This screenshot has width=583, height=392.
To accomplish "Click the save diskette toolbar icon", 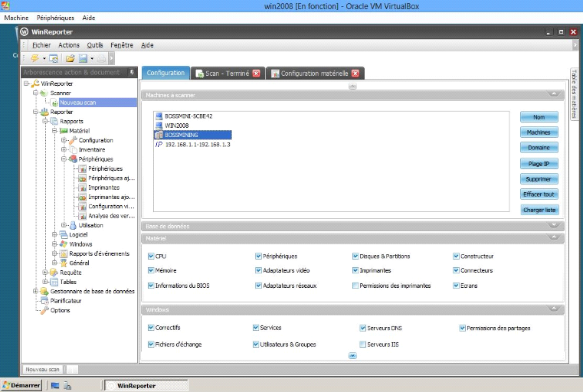I will click(x=83, y=58).
